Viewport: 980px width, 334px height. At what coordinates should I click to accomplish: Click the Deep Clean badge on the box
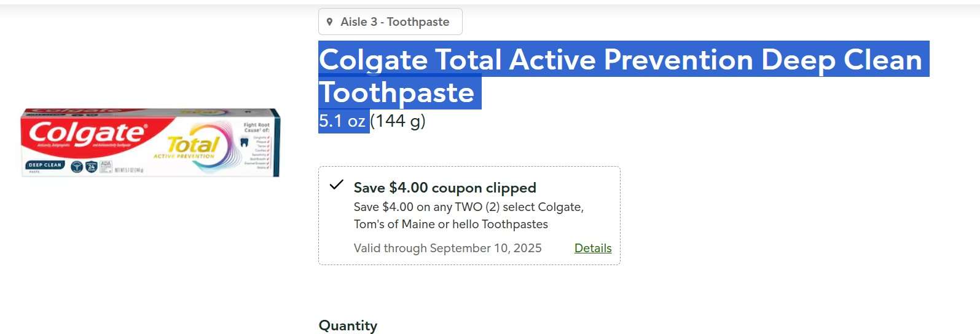click(45, 165)
